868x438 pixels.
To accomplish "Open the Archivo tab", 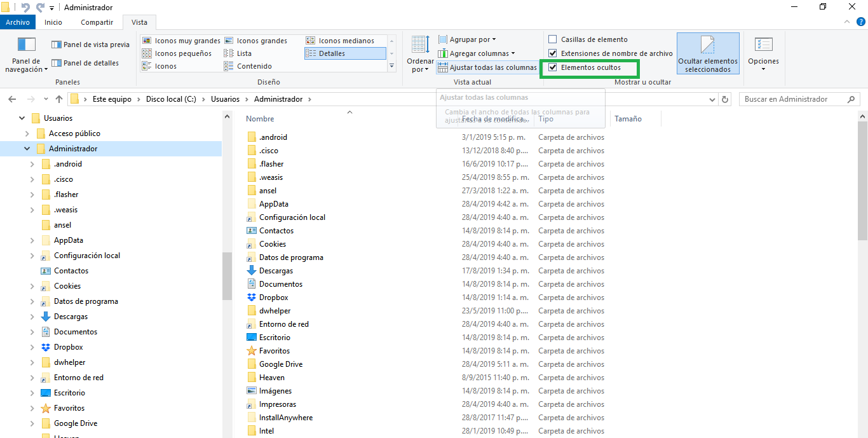I will pyautogui.click(x=18, y=22).
